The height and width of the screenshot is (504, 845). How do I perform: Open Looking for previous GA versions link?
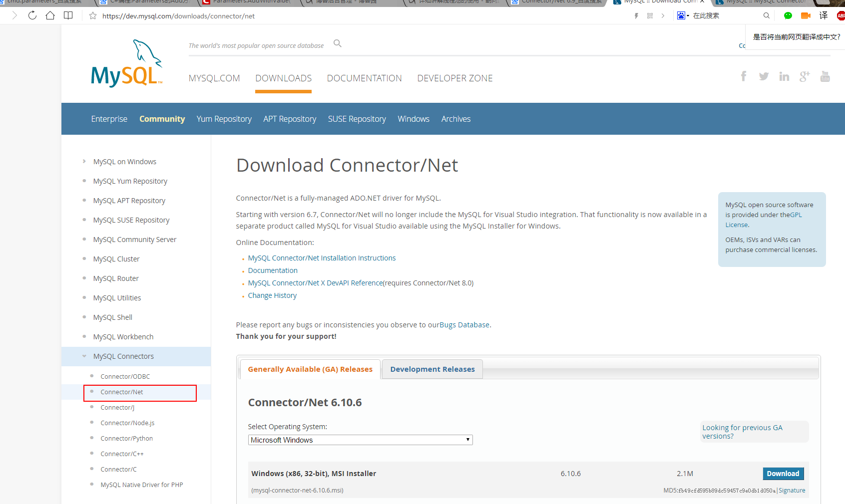point(742,432)
